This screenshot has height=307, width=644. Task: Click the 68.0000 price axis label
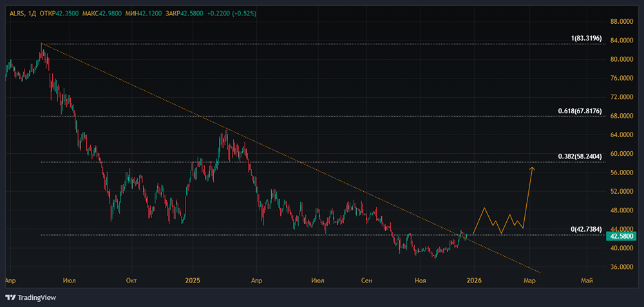(621, 116)
